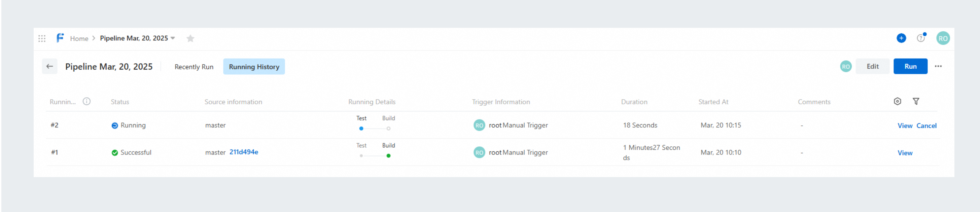Viewport: 980px width, 212px height.
Task: Click the Build stage dot of run #2
Action: tap(388, 129)
